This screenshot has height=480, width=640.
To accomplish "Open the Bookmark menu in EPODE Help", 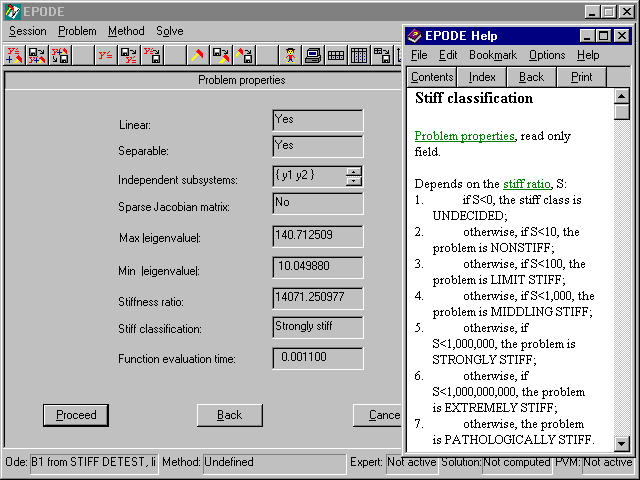I will 492,55.
